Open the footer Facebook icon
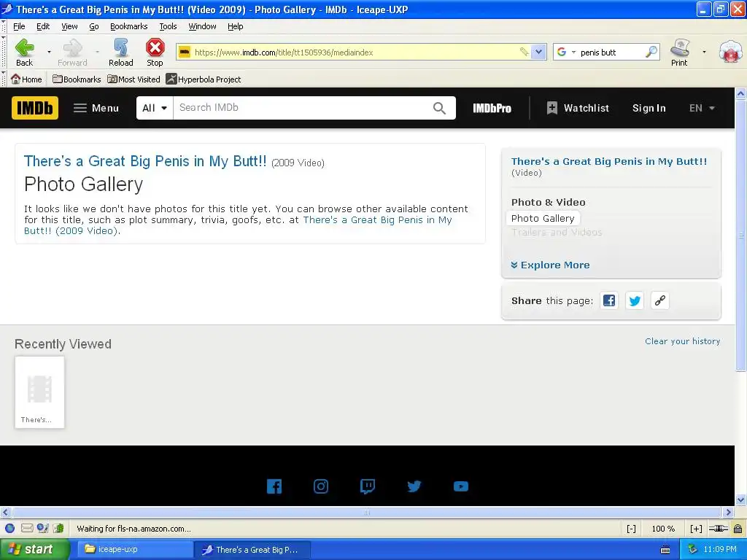The image size is (747, 560). (274, 486)
